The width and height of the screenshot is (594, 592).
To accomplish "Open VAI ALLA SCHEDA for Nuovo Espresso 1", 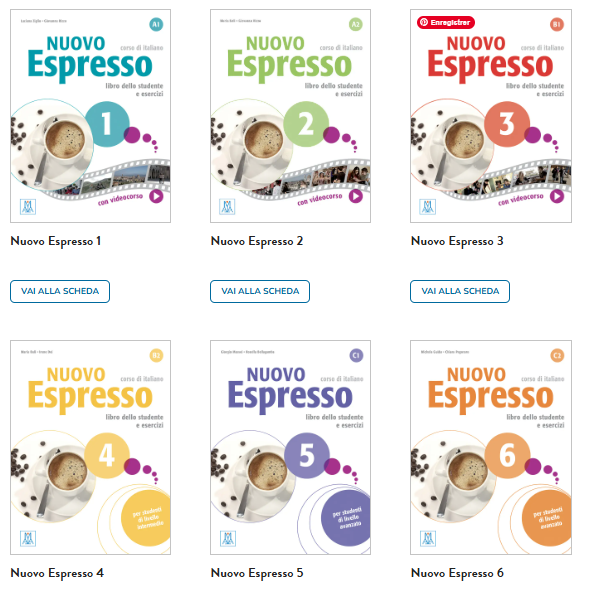I will tap(60, 291).
